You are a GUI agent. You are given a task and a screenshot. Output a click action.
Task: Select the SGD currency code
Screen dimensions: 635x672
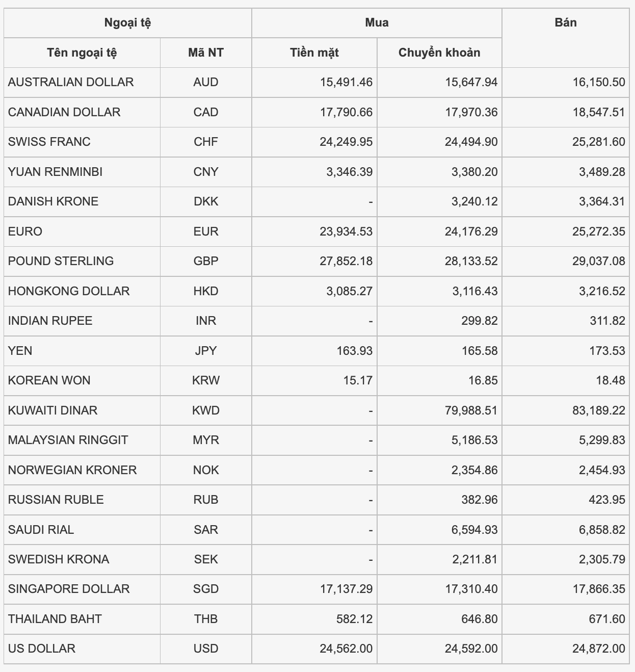[206, 589]
